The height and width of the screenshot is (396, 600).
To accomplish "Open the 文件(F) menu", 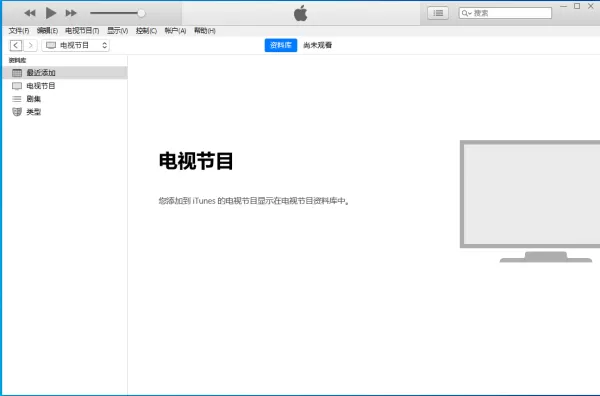I will coord(19,31).
